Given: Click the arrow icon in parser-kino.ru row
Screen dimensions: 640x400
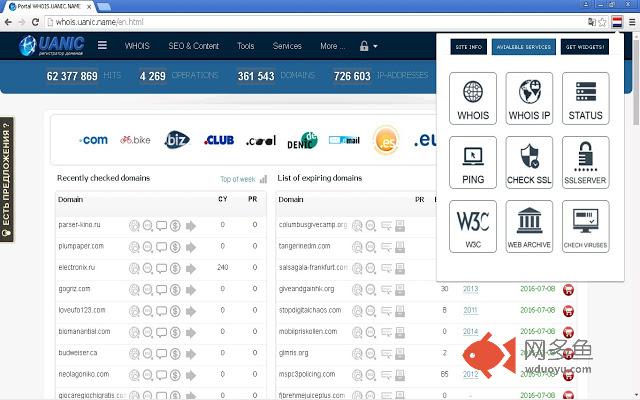Looking at the screenshot, I should [191, 226].
